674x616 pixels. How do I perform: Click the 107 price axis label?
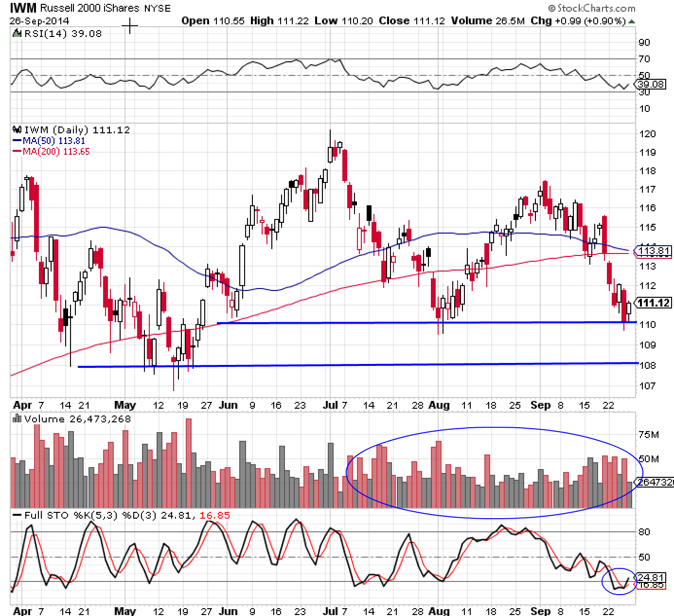coord(648,386)
